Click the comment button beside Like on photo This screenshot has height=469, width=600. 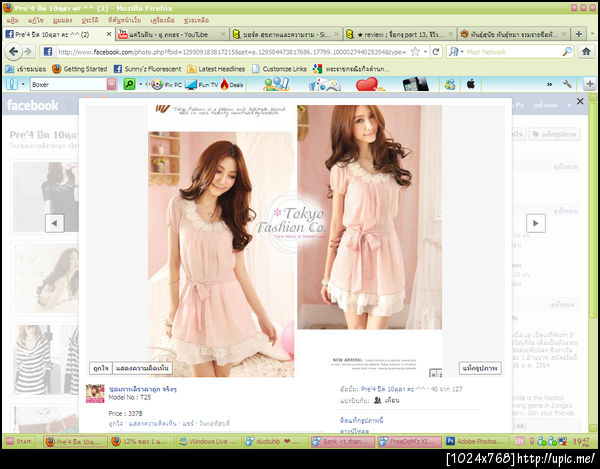[142, 368]
